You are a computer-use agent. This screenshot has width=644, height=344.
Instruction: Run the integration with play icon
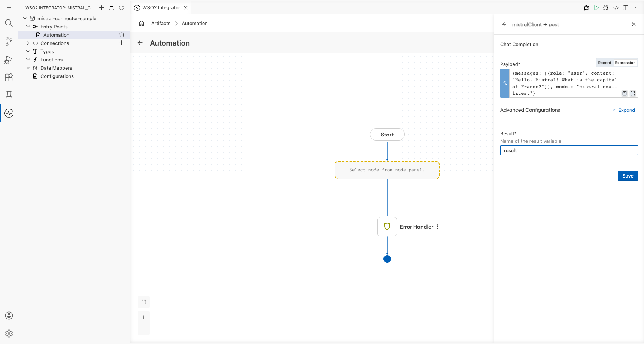pos(596,7)
